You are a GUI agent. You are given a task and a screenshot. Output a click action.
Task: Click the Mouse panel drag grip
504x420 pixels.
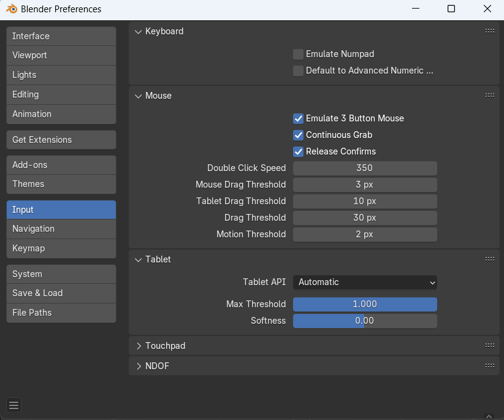coord(489,95)
